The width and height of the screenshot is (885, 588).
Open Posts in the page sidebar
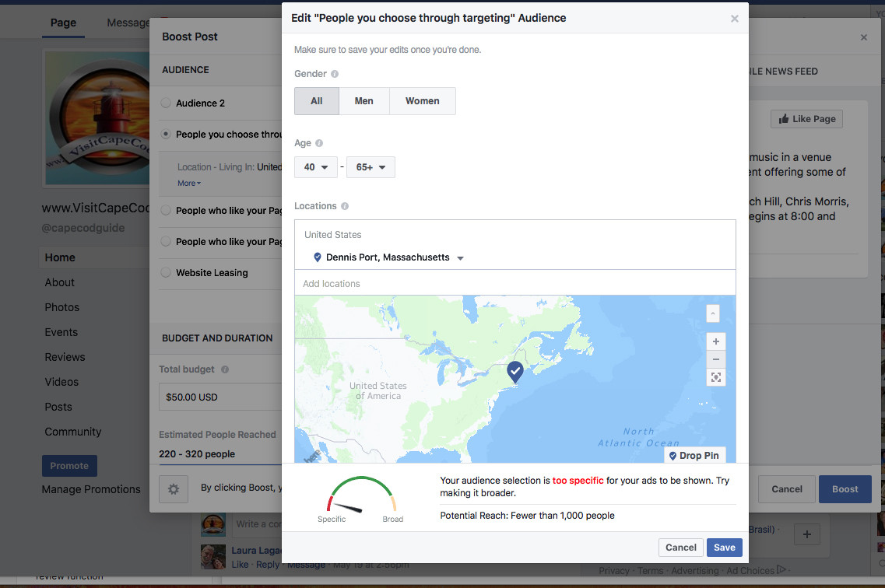pyautogui.click(x=58, y=407)
